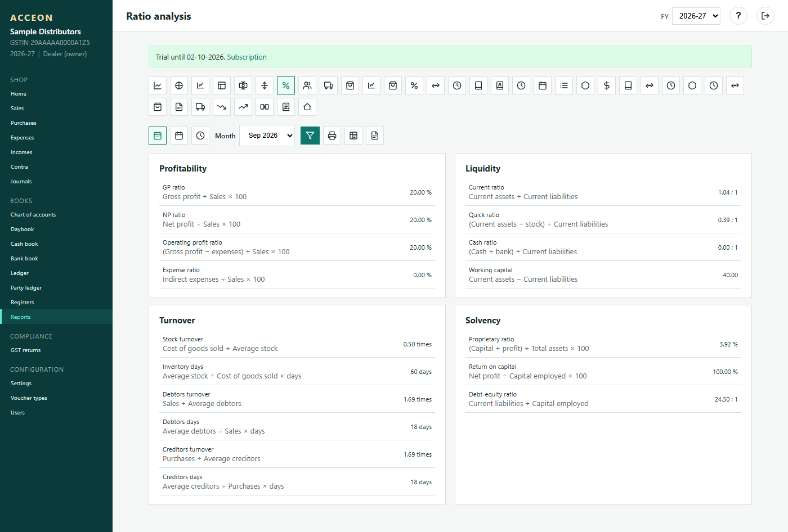
Task: Click Sample Distributors company name
Action: point(46,31)
